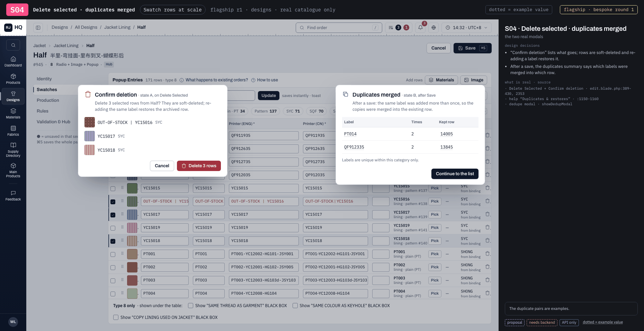Screen dimensions: 644x331
Task: Open Feedback in the sidebar
Action: [x=13, y=196]
